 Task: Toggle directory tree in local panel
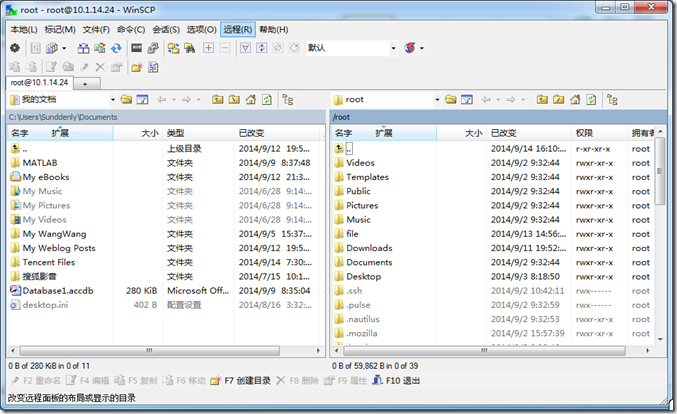pos(288,100)
